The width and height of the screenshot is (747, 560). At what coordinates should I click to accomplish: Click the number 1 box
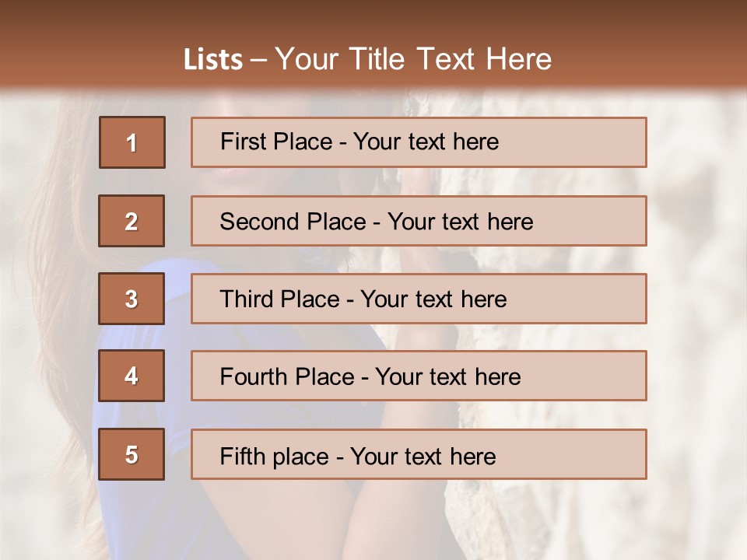click(x=132, y=142)
